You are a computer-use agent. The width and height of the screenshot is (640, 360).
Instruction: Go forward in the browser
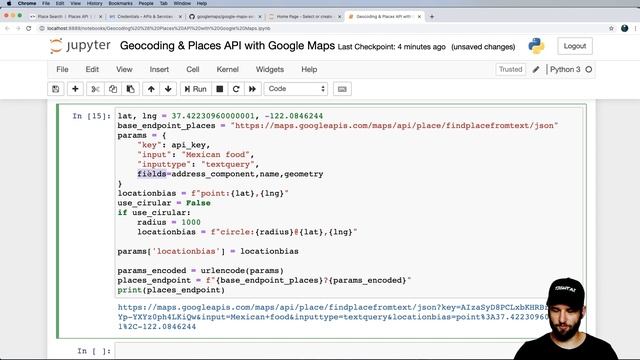(x=18, y=28)
